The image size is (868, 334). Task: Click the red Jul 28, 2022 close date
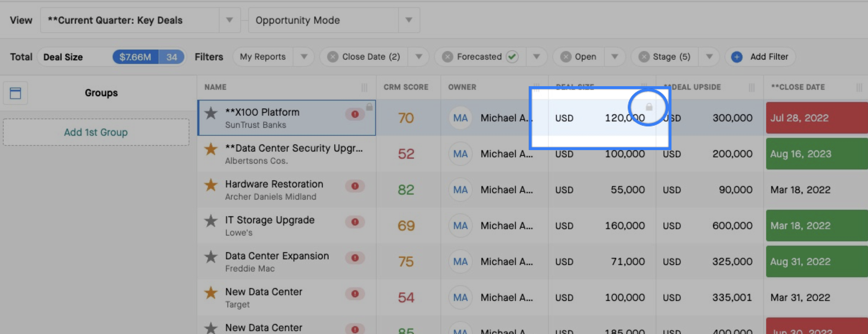click(x=817, y=118)
